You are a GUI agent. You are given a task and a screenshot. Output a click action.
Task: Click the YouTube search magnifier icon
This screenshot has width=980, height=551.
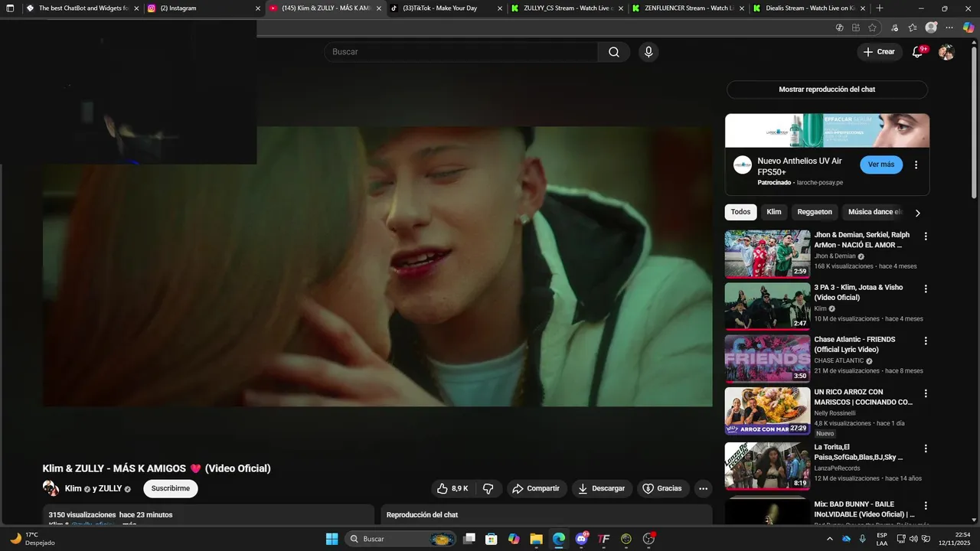click(x=614, y=52)
